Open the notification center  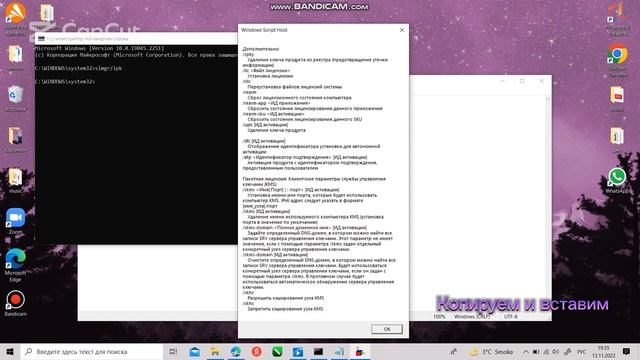coord(626,351)
